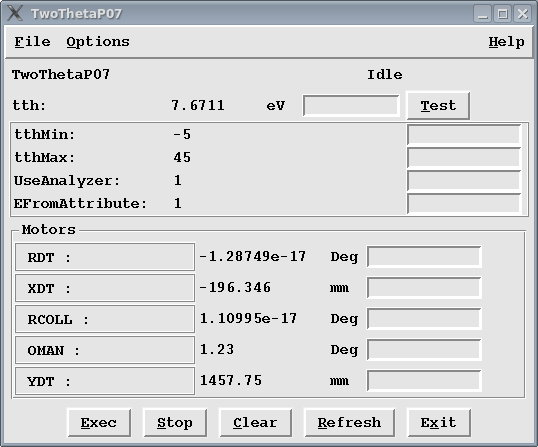
Task: Focus the XDT target input field
Action: pyautogui.click(x=424, y=287)
